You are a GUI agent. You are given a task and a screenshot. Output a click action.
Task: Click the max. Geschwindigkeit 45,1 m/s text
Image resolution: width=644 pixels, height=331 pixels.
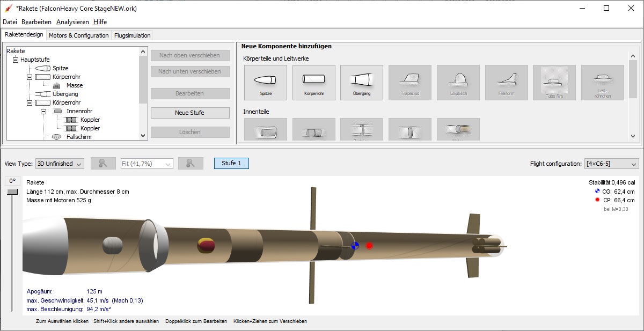(x=85, y=300)
